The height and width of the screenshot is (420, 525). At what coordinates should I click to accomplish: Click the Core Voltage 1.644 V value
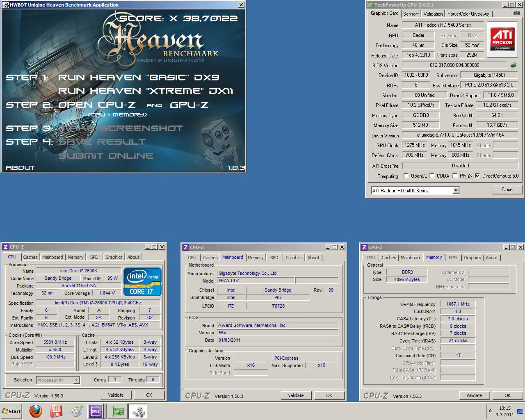[107, 293]
